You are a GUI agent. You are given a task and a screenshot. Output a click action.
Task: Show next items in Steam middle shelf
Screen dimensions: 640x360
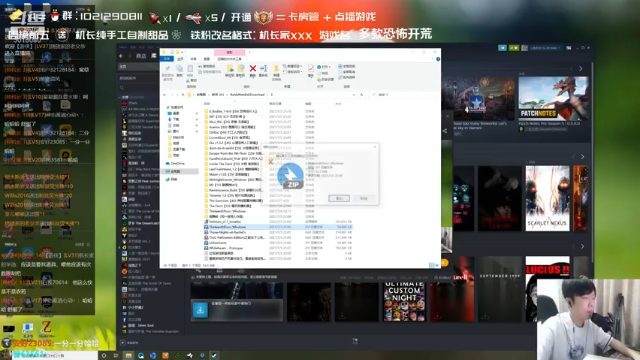pos(582,157)
